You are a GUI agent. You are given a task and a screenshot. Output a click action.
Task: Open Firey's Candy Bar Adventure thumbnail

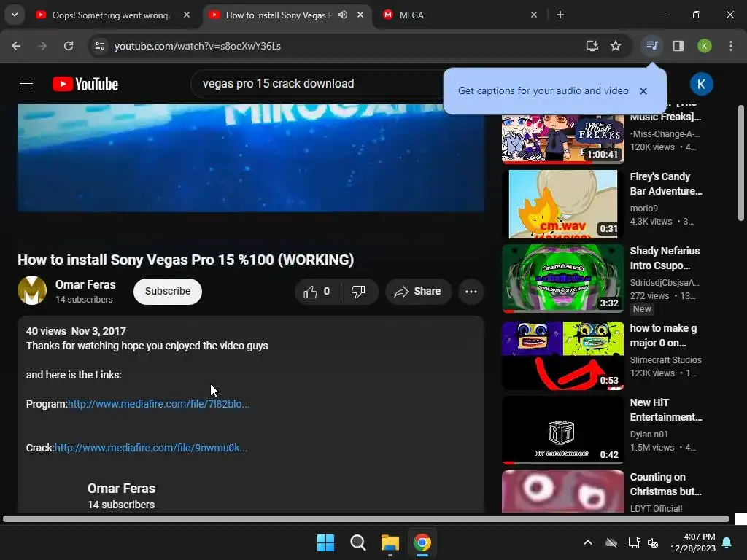coord(562,204)
